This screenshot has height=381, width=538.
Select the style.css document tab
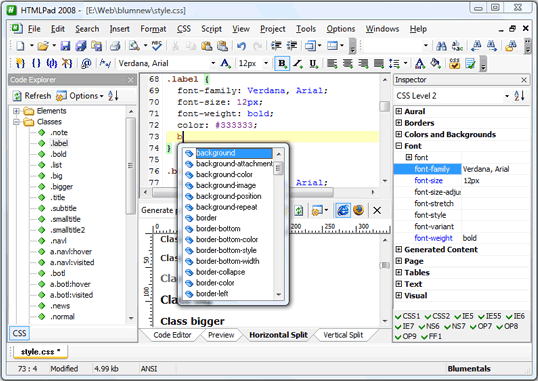[x=40, y=352]
